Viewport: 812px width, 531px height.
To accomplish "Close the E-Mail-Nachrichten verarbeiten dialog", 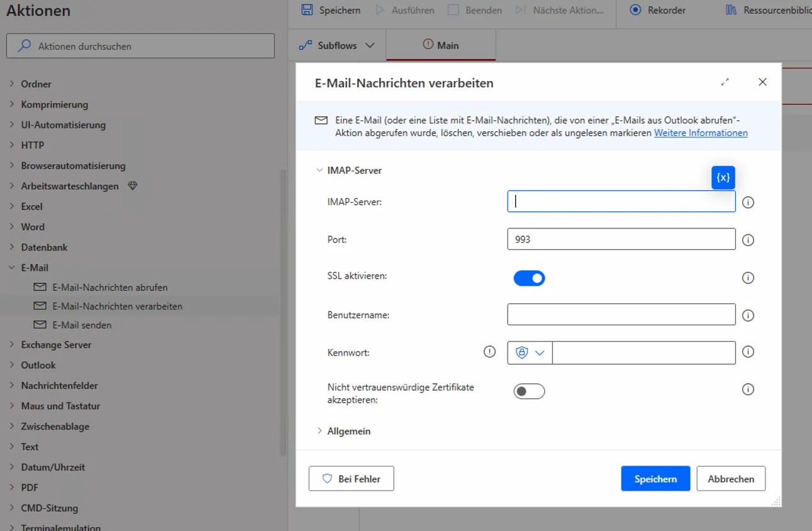I will coord(762,82).
